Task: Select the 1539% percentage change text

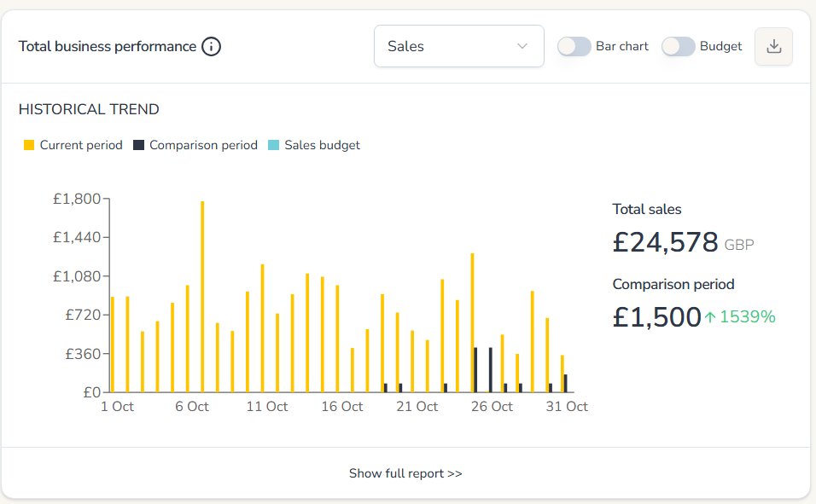Action: pyautogui.click(x=747, y=317)
